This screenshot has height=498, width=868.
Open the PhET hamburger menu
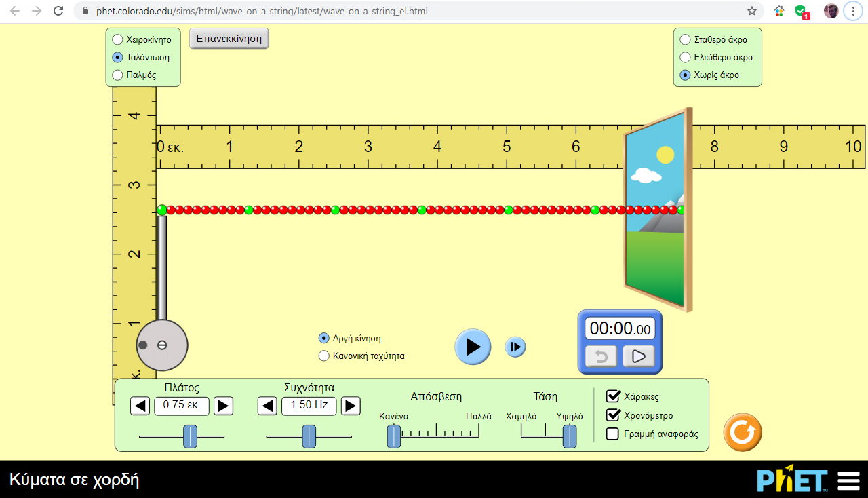click(848, 480)
